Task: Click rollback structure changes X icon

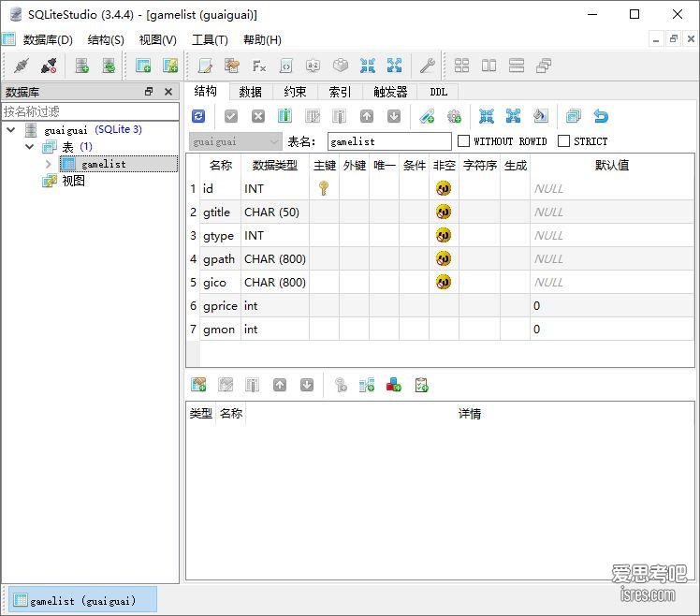Action: tap(258, 117)
